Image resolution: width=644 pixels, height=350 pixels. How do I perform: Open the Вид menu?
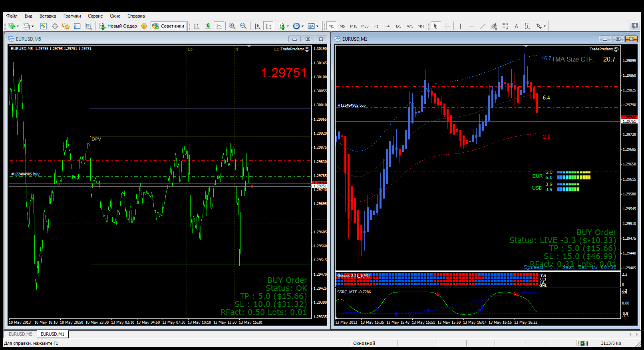[28, 16]
